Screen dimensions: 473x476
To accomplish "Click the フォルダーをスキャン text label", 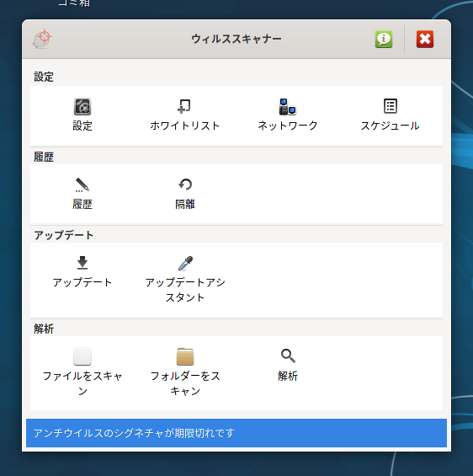I will [185, 383].
